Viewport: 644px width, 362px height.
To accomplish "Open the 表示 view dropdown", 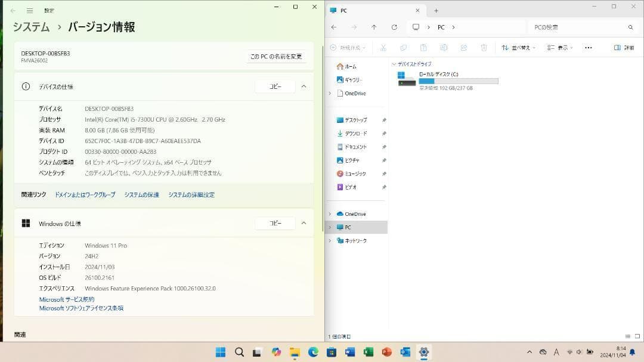I will [559, 48].
